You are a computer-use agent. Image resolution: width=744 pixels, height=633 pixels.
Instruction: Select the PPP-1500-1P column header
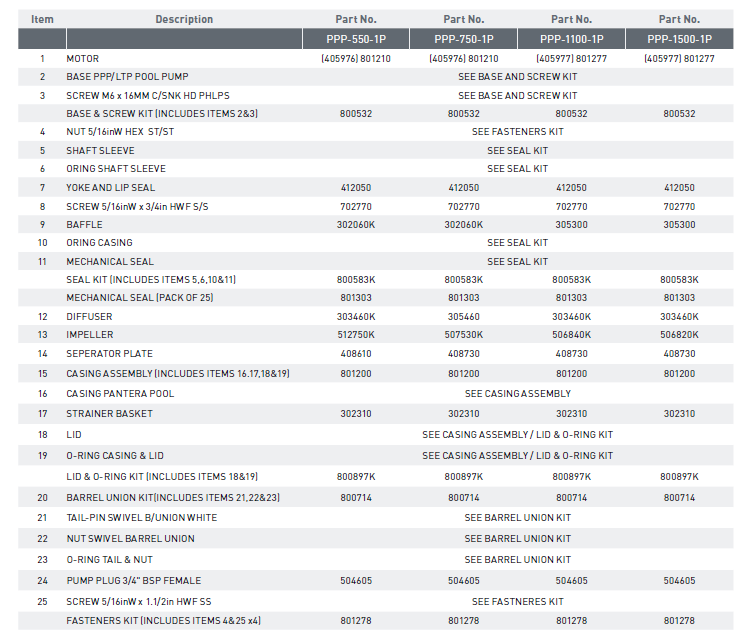point(679,39)
